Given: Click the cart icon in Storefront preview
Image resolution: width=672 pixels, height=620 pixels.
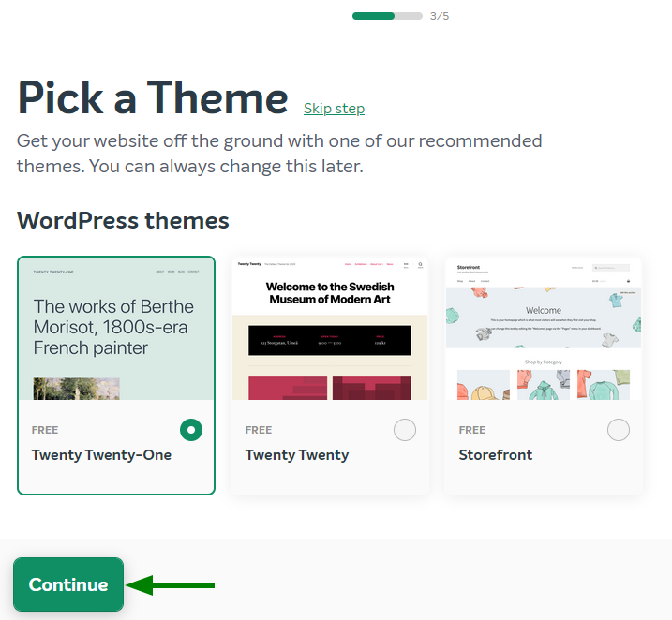Looking at the screenshot, I should (628, 281).
